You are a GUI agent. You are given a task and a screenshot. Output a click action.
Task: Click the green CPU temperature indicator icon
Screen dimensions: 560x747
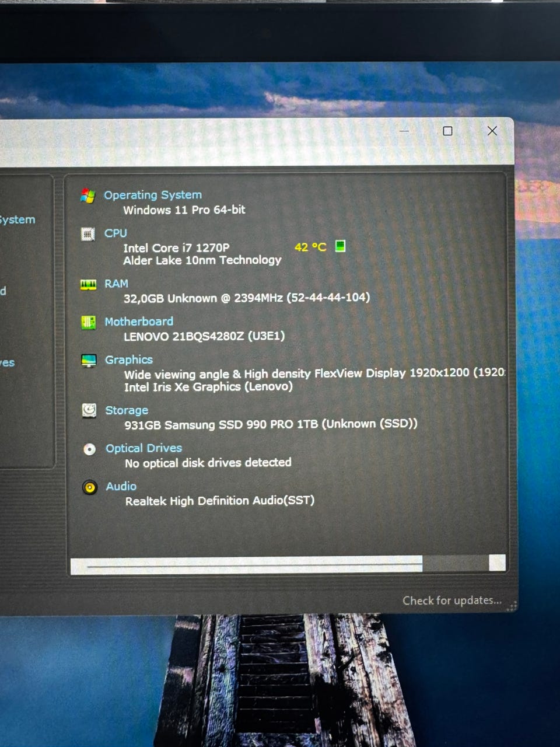(x=341, y=246)
